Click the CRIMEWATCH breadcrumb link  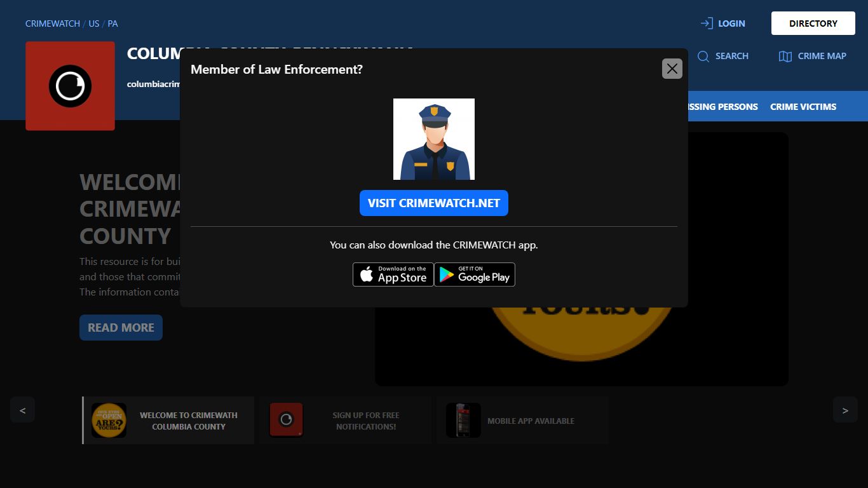click(53, 24)
